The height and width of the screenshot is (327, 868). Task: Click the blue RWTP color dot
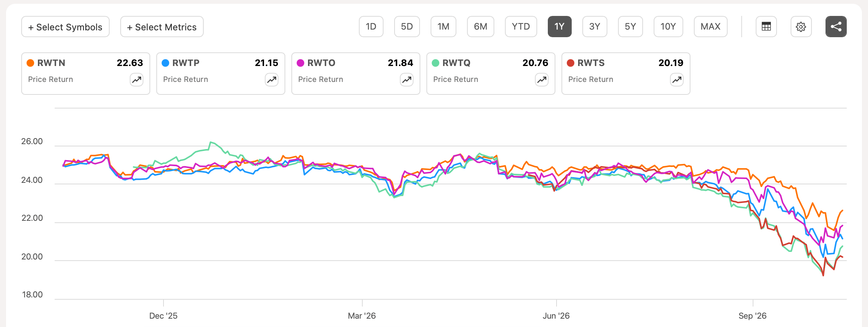tap(165, 63)
